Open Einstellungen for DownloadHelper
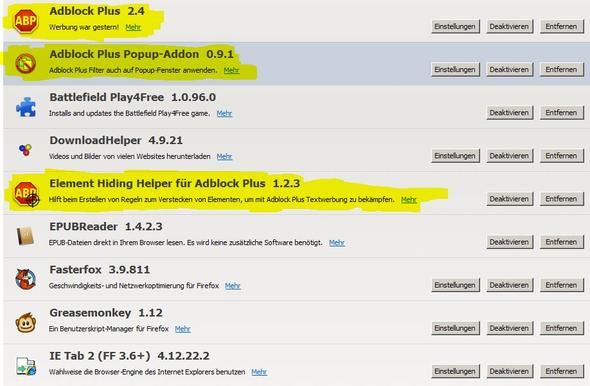 pos(455,156)
